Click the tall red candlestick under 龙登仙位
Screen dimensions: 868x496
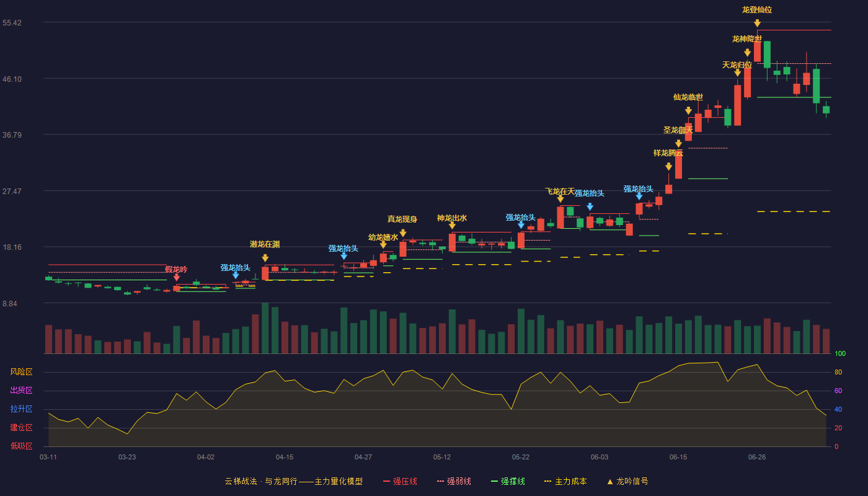pos(757,51)
